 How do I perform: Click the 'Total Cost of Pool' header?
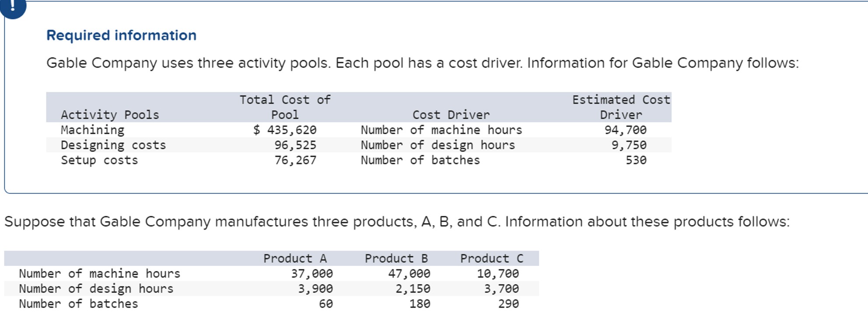pyautogui.click(x=285, y=107)
